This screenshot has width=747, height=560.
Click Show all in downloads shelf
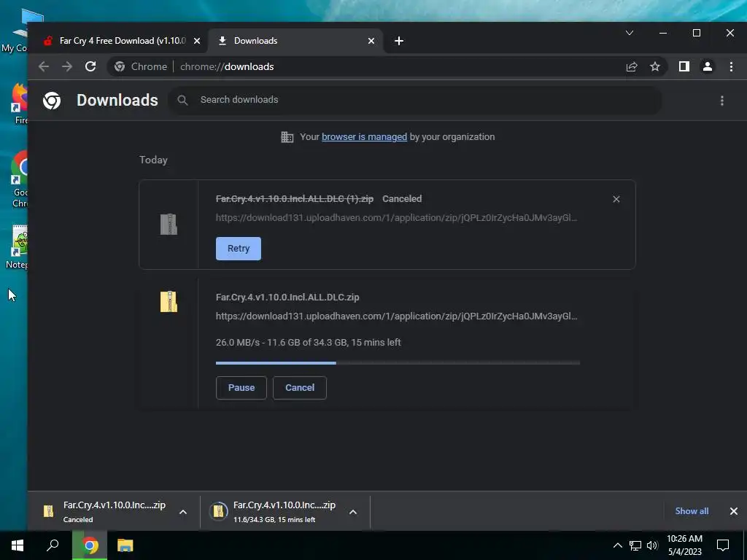(692, 511)
